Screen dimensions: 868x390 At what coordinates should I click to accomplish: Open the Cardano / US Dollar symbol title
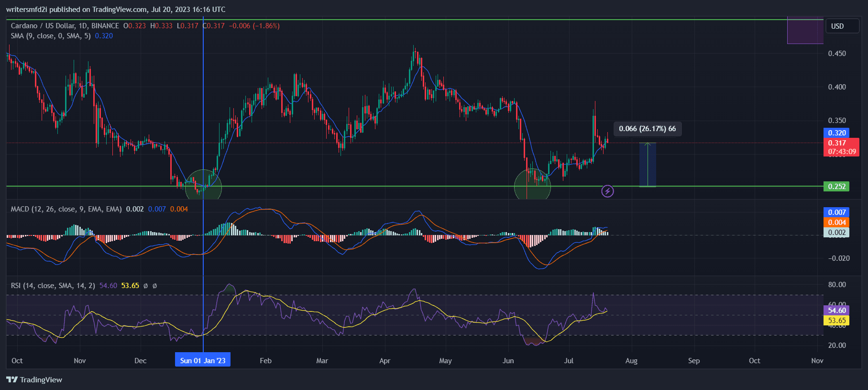(x=65, y=26)
